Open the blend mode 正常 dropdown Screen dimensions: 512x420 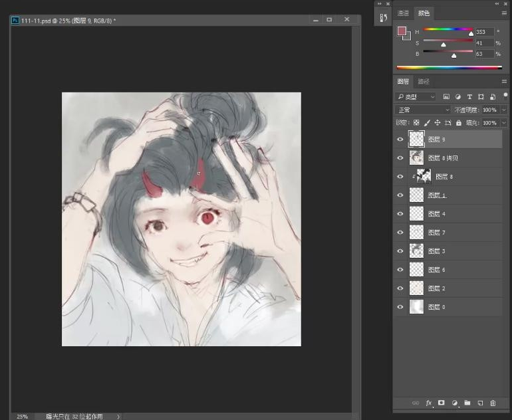click(423, 110)
